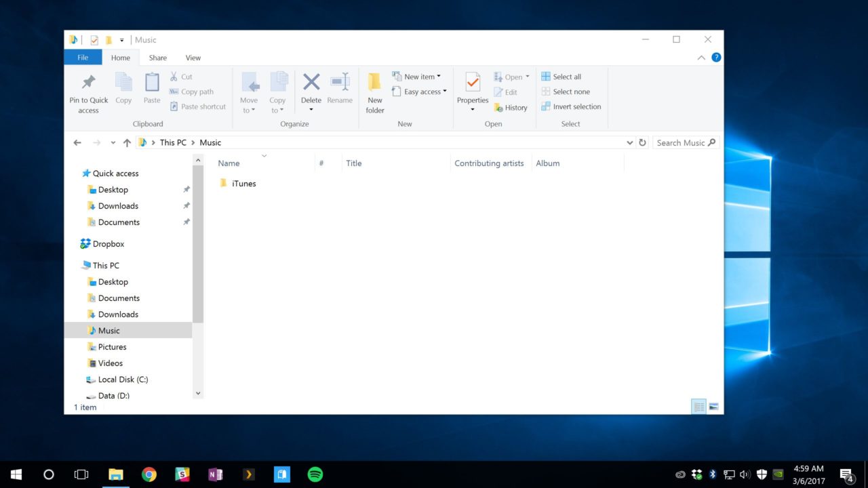The image size is (868, 488).
Task: Open Pictures under This PC
Action: tap(112, 347)
